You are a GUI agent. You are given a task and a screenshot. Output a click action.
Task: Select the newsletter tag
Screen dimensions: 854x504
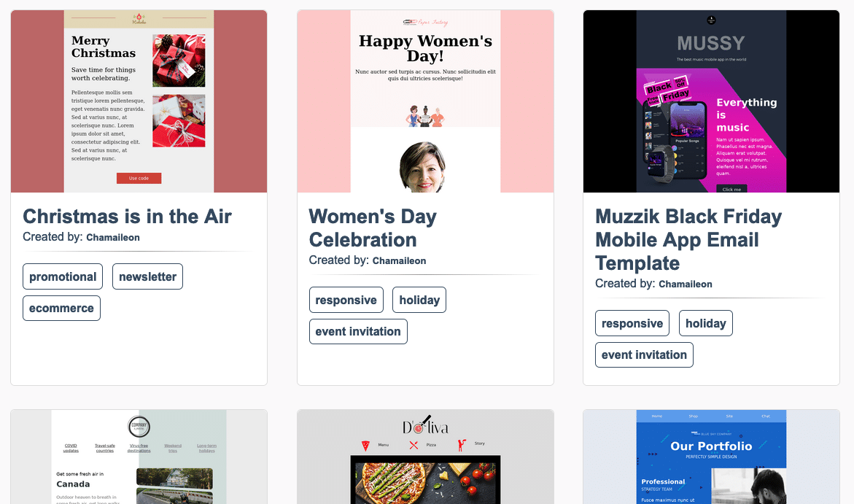(147, 276)
